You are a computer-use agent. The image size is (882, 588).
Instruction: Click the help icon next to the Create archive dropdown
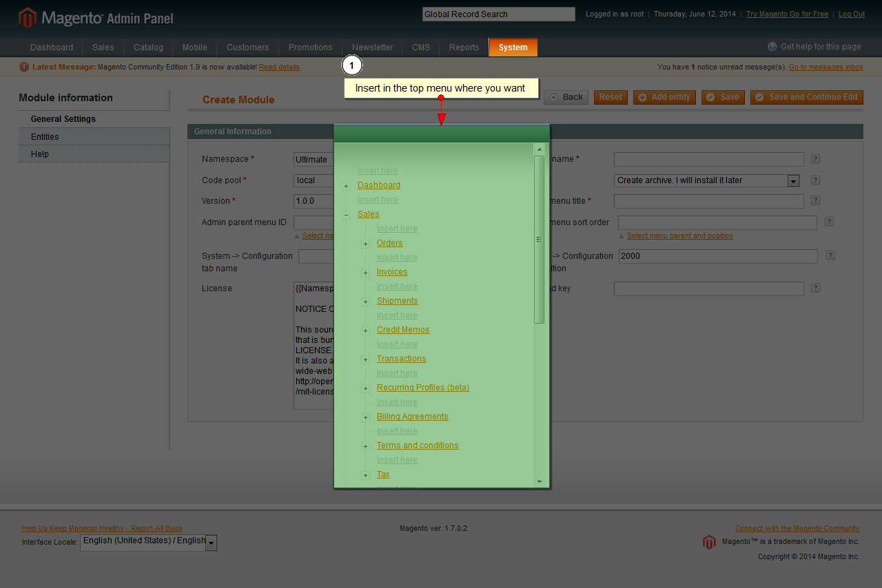(815, 180)
